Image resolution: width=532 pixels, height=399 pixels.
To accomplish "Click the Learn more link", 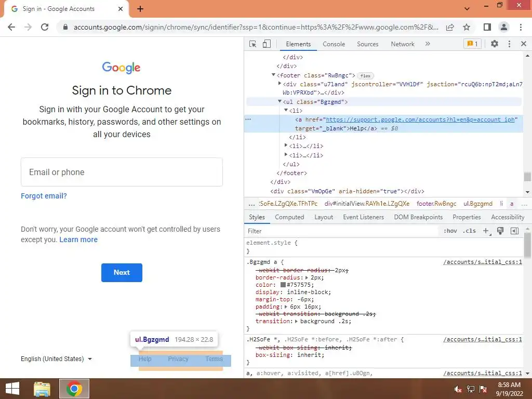I will [78, 240].
